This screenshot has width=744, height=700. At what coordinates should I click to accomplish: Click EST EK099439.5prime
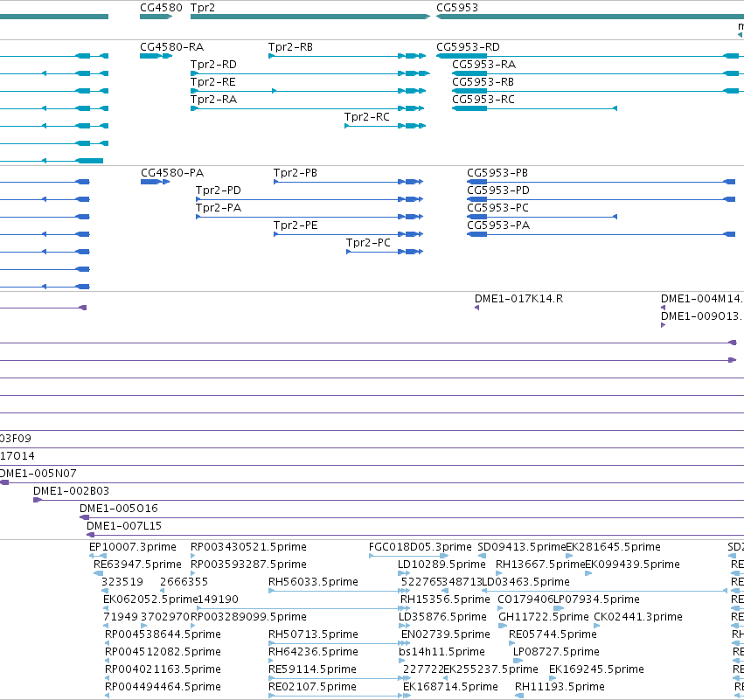[632, 565]
